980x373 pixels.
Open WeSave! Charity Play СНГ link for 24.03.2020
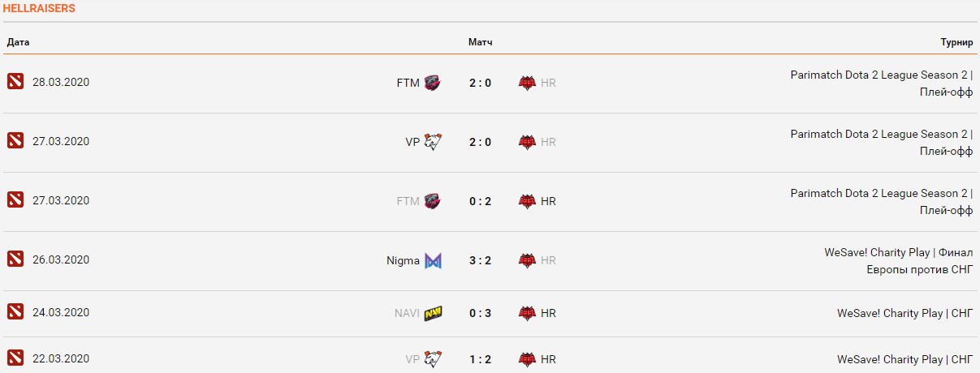904,313
